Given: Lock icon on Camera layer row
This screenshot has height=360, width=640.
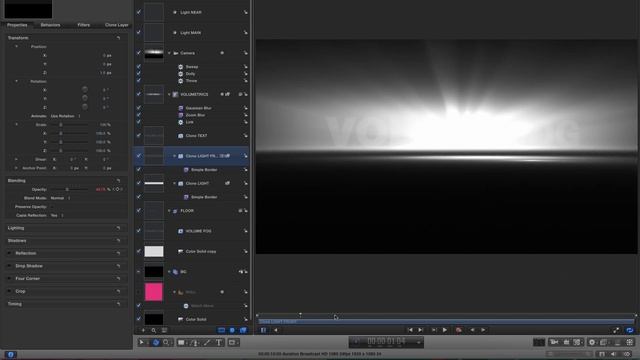Looking at the screenshot, I should (x=245, y=53).
